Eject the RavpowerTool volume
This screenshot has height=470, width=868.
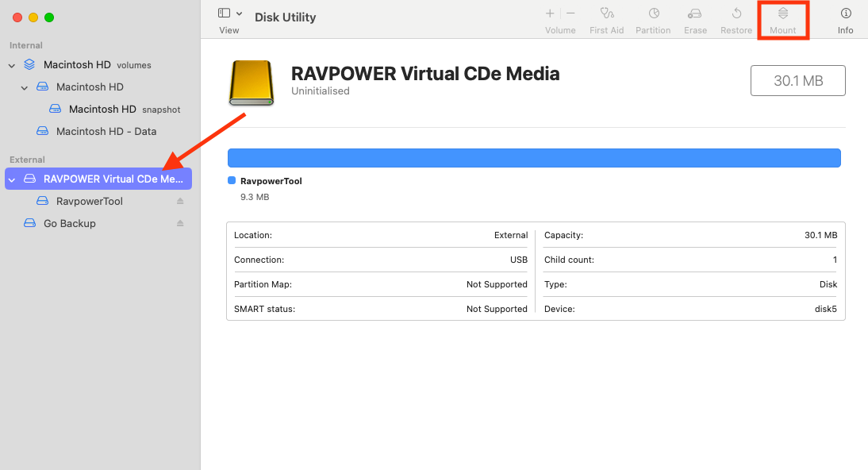click(180, 202)
